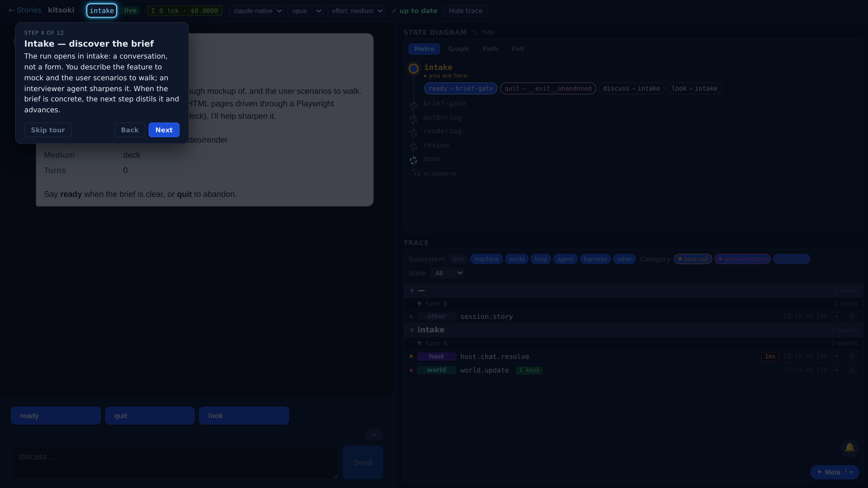
Task: Collapse turn 0 under intake group
Action: coord(419,343)
